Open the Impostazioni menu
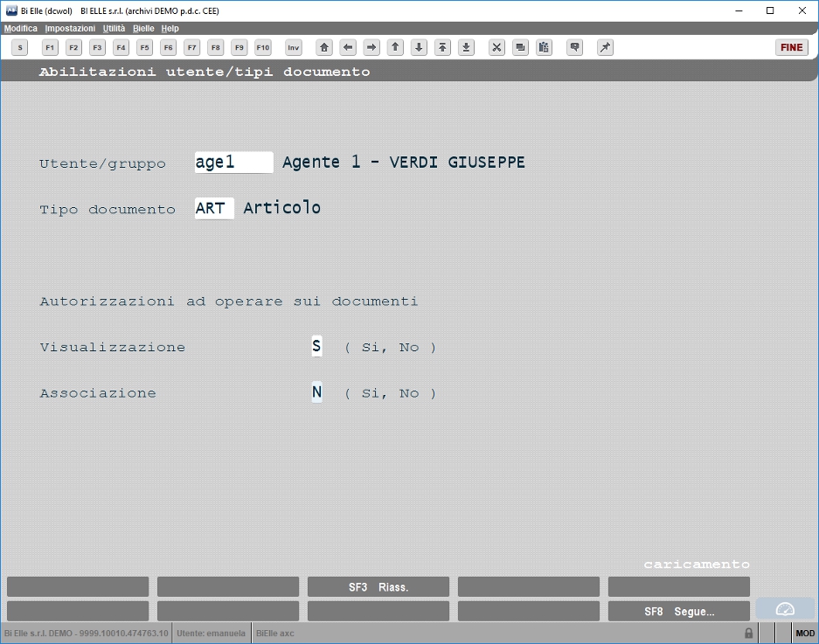The width and height of the screenshot is (819, 644). [x=70, y=28]
